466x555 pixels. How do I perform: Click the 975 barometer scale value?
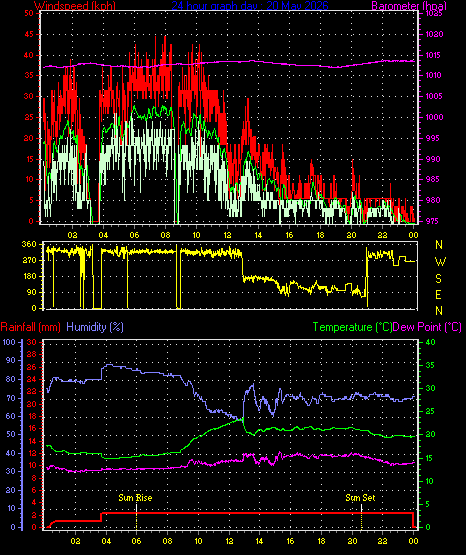coord(432,221)
